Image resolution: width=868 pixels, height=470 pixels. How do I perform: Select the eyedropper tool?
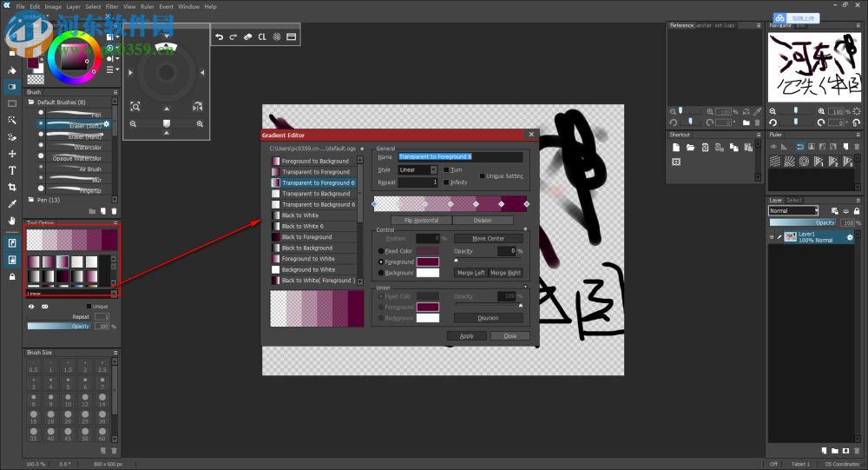(11, 204)
